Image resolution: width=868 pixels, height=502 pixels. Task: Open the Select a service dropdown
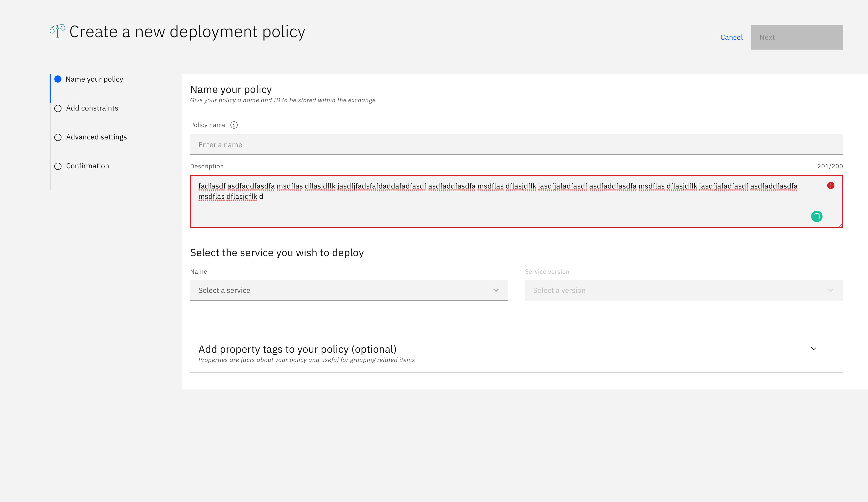tap(348, 290)
